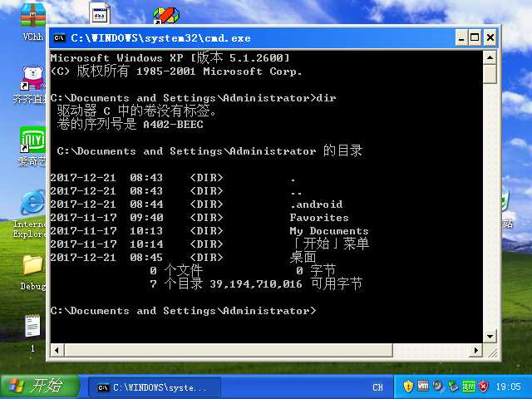Activate the cmd.exe taskbar button
532x399 pixels.
coord(155,387)
